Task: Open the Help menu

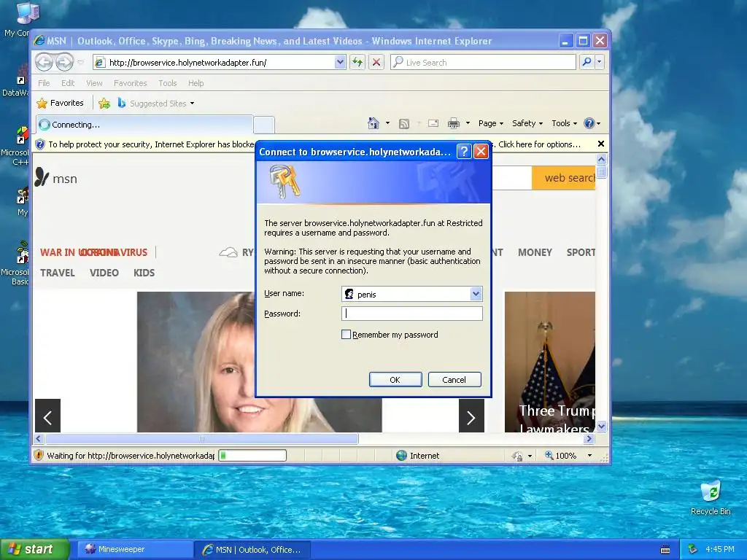Action: [196, 83]
